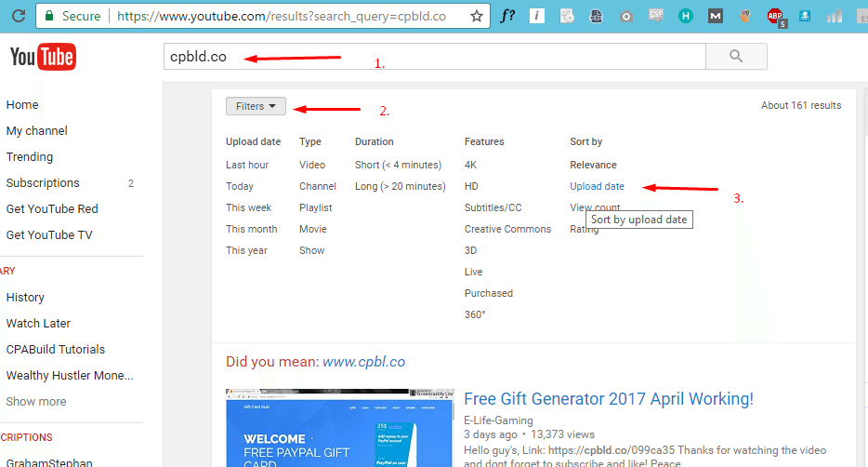Screen dimensions: 868x467
Task: Click the magnifier search button
Action: coord(736,56)
